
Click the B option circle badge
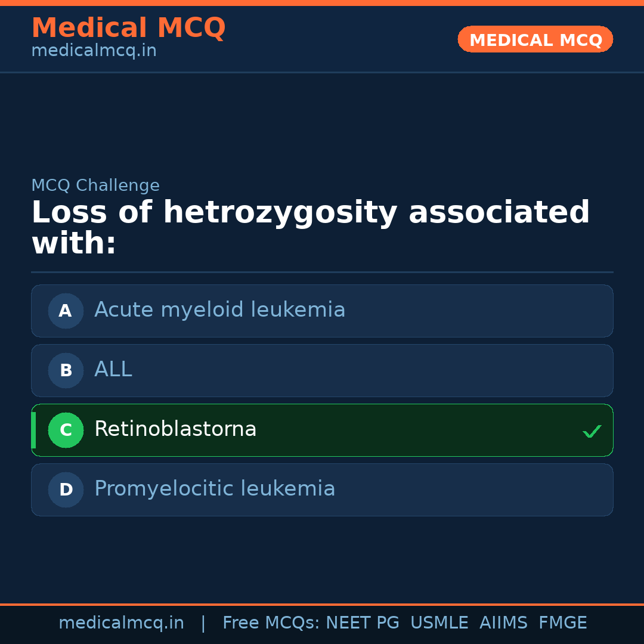tap(66, 370)
